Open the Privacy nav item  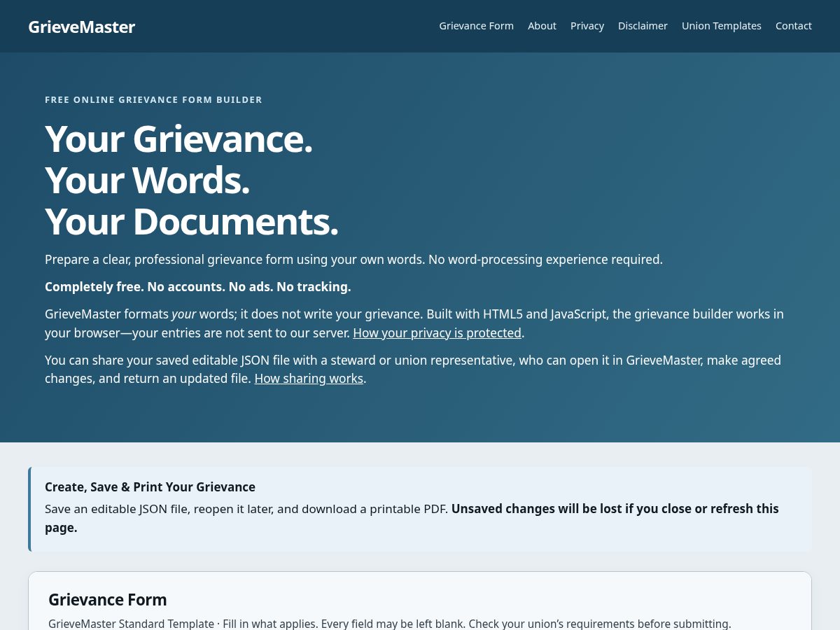pyautogui.click(x=587, y=26)
